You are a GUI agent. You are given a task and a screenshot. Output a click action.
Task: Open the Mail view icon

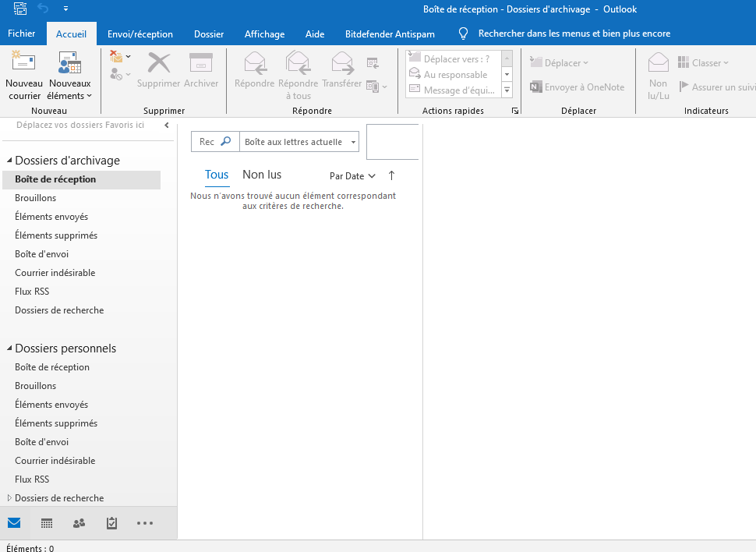pyautogui.click(x=14, y=522)
